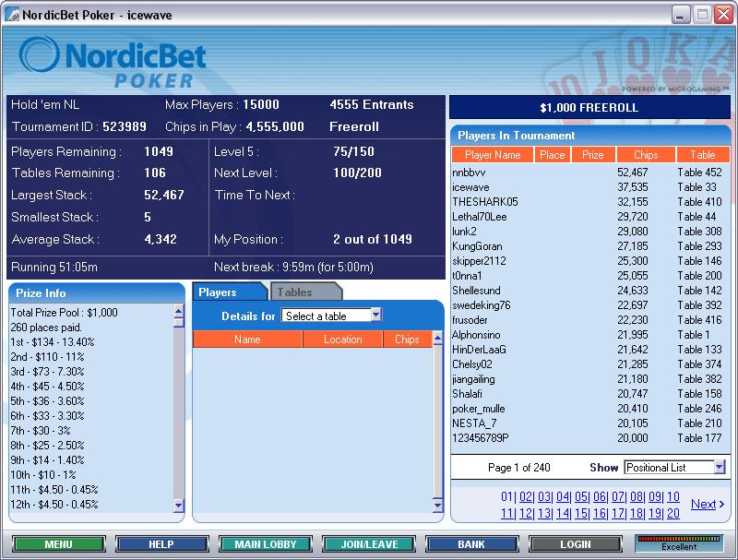Sort by Place column header
The image size is (738, 560).
[x=552, y=155]
